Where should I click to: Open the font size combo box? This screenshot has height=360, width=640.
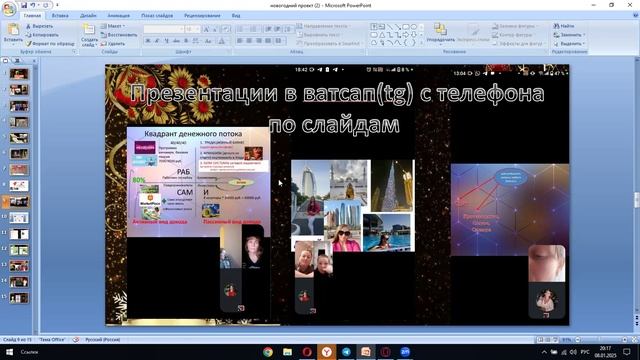(x=192, y=29)
